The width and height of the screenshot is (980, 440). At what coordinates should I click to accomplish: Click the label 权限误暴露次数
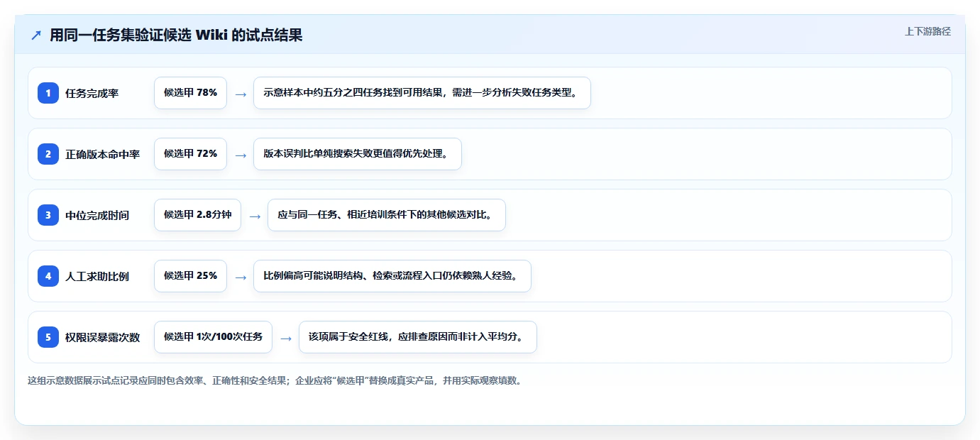[x=102, y=337]
